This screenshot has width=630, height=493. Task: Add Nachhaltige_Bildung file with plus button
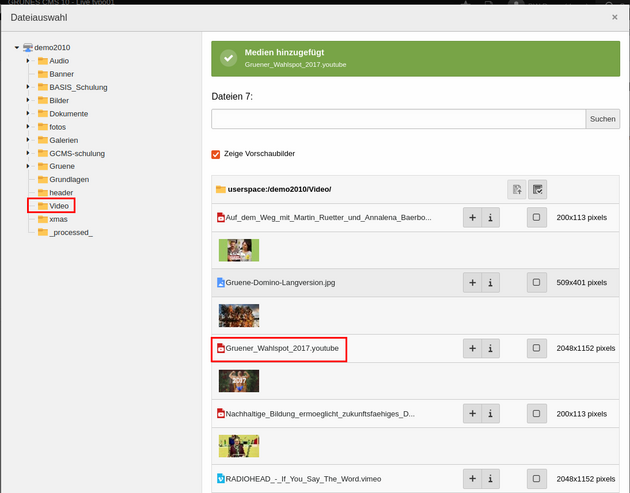coord(472,413)
